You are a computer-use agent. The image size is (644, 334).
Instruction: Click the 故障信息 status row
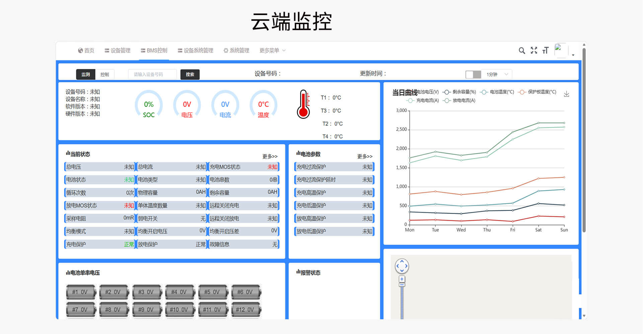click(x=244, y=245)
